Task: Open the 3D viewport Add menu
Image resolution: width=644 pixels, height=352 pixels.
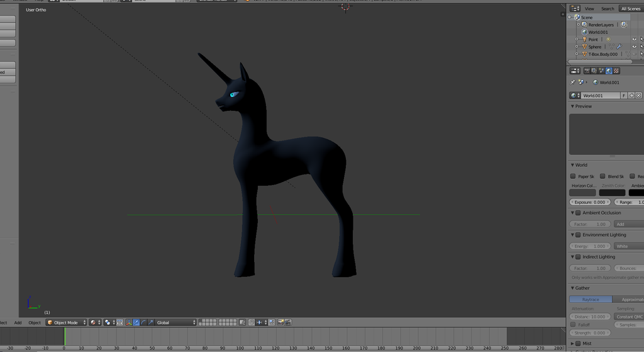Action: coord(18,323)
